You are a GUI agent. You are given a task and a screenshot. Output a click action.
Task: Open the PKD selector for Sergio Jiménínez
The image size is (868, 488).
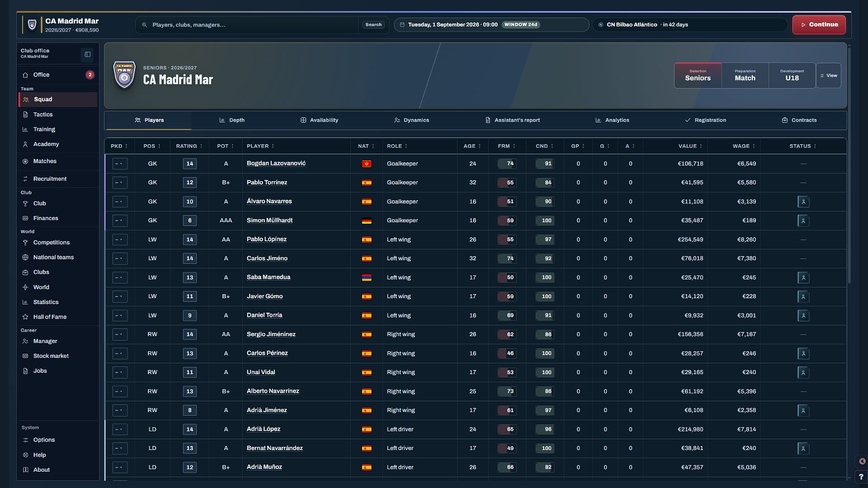(120, 334)
